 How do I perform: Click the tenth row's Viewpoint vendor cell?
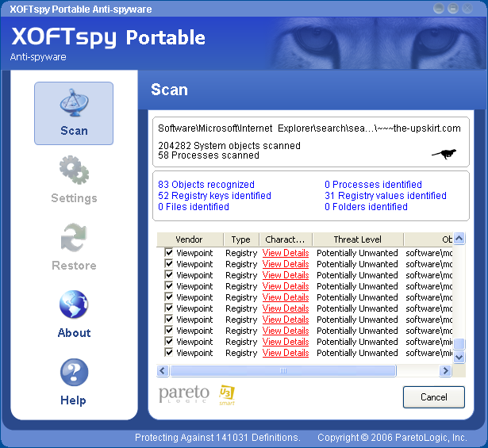tap(194, 353)
